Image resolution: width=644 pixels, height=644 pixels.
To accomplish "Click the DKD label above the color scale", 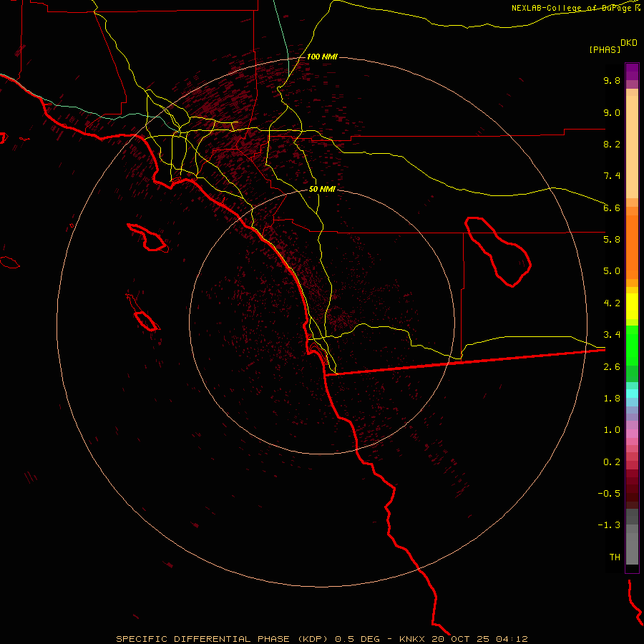I will point(629,43).
